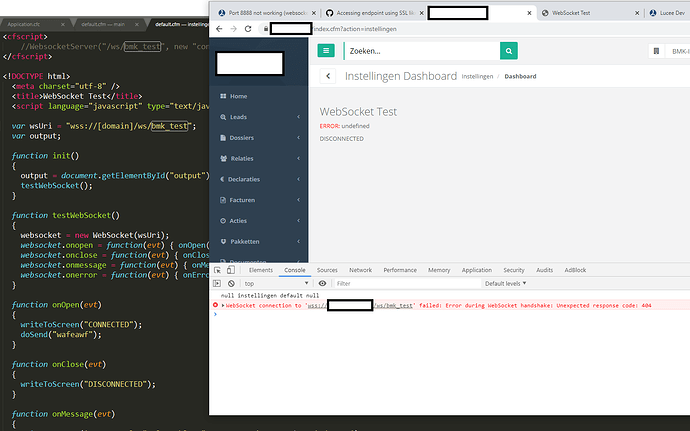Switch to the Application DevTools tab
The image size is (690, 431).
point(477,270)
